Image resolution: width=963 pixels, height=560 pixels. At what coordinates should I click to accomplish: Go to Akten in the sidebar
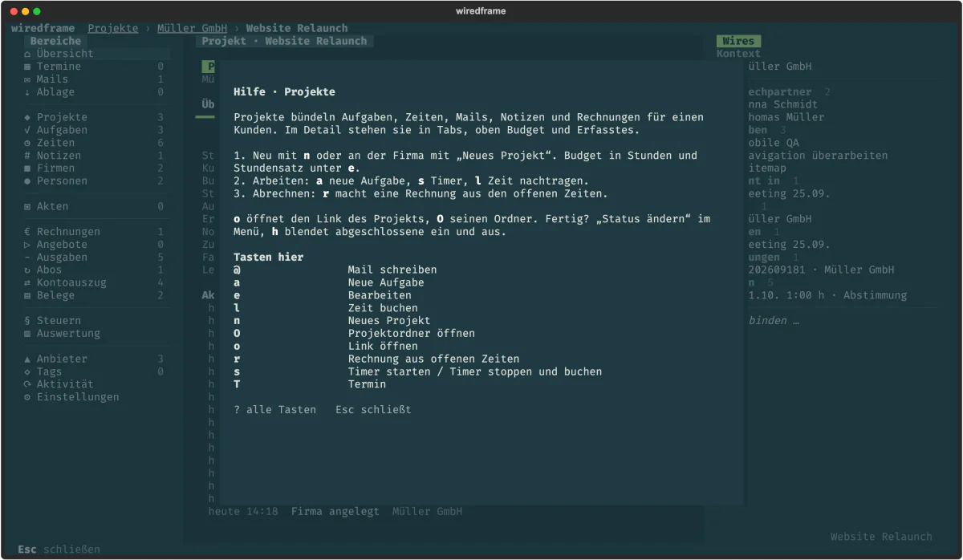94,206
